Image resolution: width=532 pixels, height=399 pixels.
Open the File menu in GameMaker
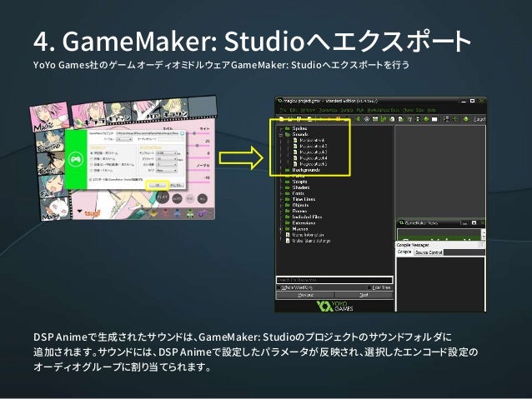click(x=284, y=110)
